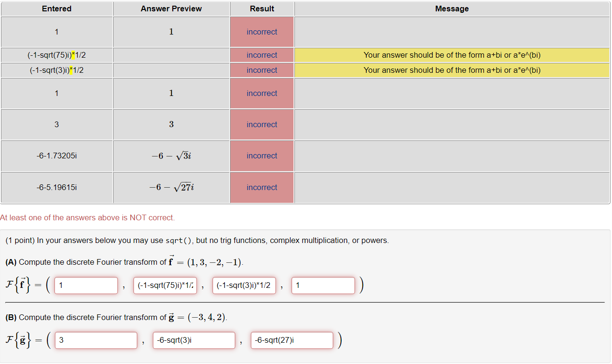Click "incorrect" beside the entered value 3
Screen dimensions: 612x364
[262, 124]
